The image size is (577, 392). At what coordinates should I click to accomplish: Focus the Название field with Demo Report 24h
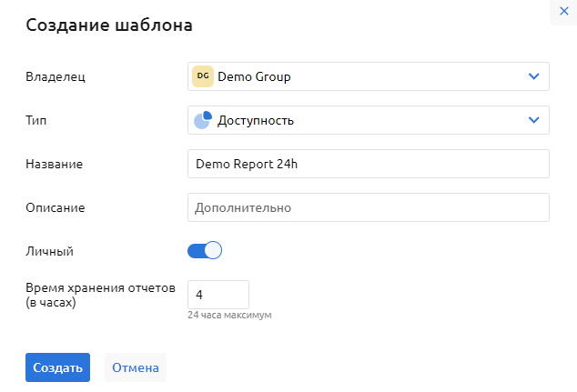coord(368,164)
